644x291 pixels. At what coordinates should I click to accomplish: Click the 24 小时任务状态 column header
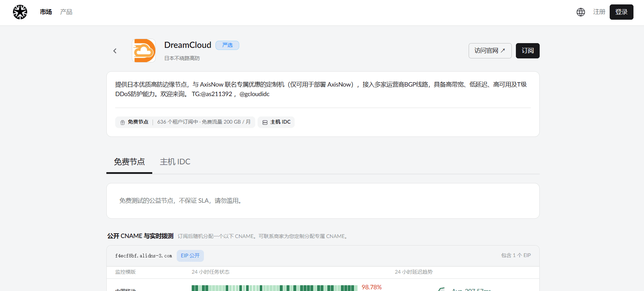click(x=211, y=272)
